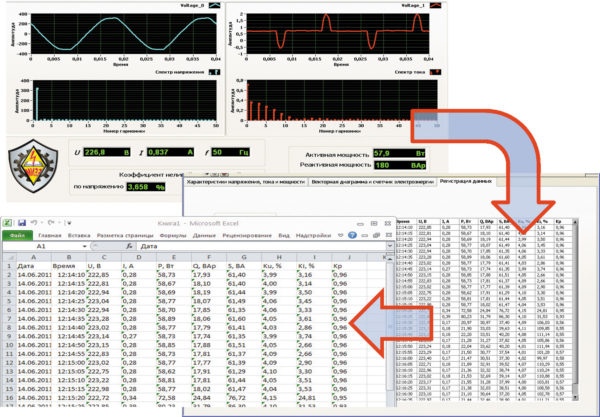Open the Файл tab in Excel
The height and width of the screenshot is (417, 600).
tap(18, 235)
